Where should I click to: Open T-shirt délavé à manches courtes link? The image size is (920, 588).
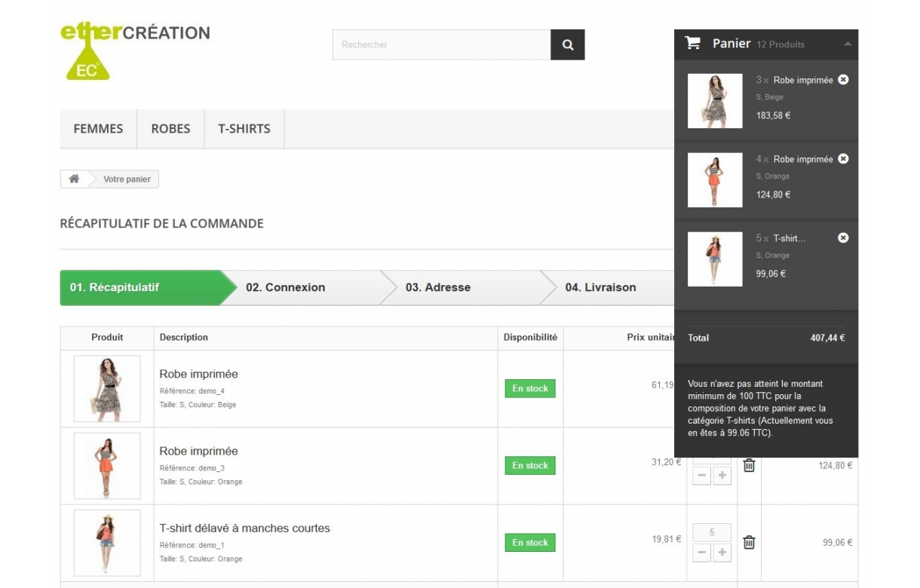point(244,528)
